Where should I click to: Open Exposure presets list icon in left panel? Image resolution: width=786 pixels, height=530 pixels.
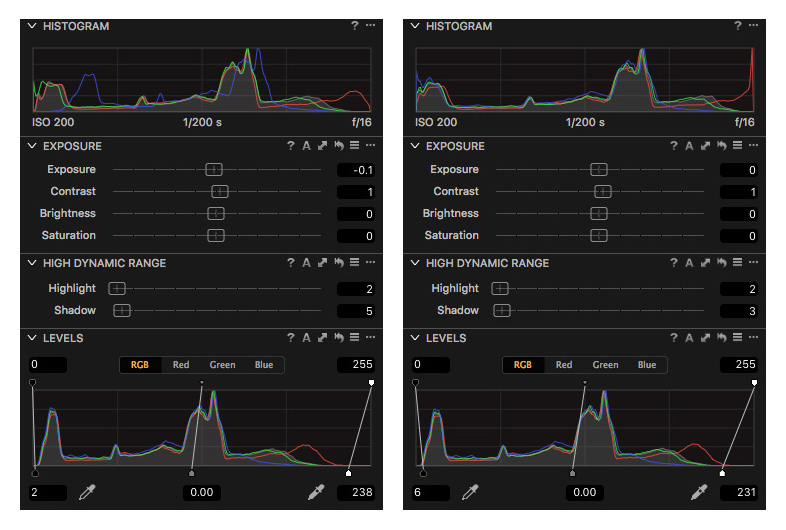tap(354, 145)
